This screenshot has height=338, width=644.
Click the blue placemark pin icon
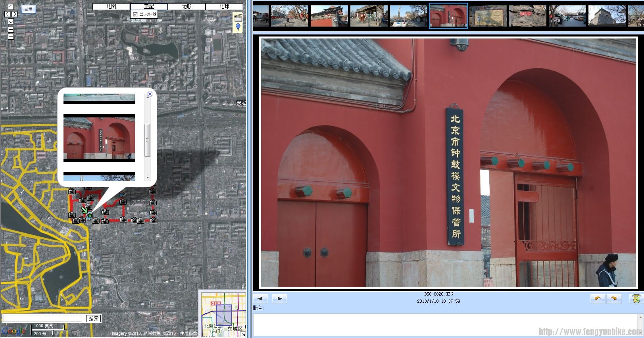click(238, 27)
